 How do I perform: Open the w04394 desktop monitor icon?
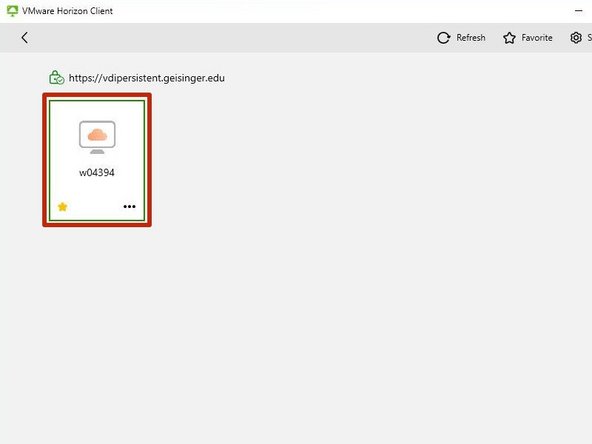(97, 137)
